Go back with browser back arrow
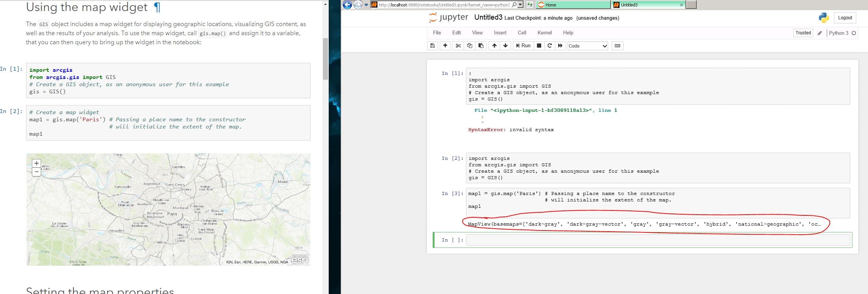Screen dimensions: 868x294 (347, 5)
